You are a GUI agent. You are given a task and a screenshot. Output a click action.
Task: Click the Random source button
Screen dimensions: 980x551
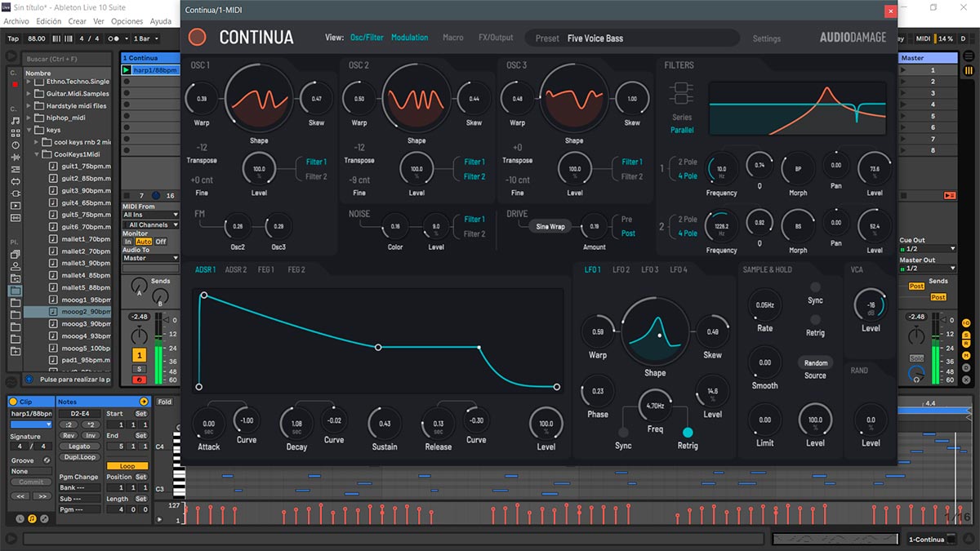tap(816, 362)
